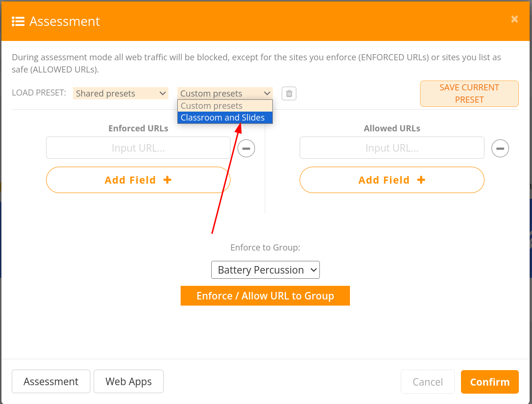Click the 'Allowed URLs' heading
The width and height of the screenshot is (532, 404).
392,129
